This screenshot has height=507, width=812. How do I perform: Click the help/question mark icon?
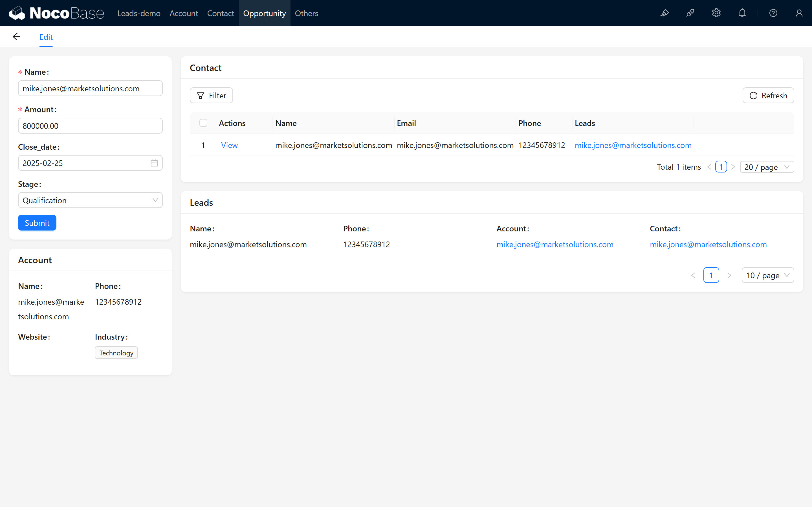pos(773,13)
